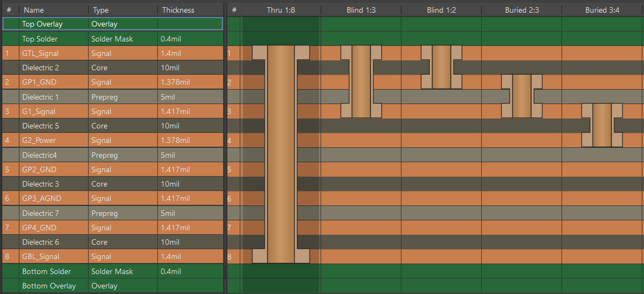This screenshot has width=644, height=294.
Task: Click Dielectric 2 thickness 10mil
Action: (171, 68)
